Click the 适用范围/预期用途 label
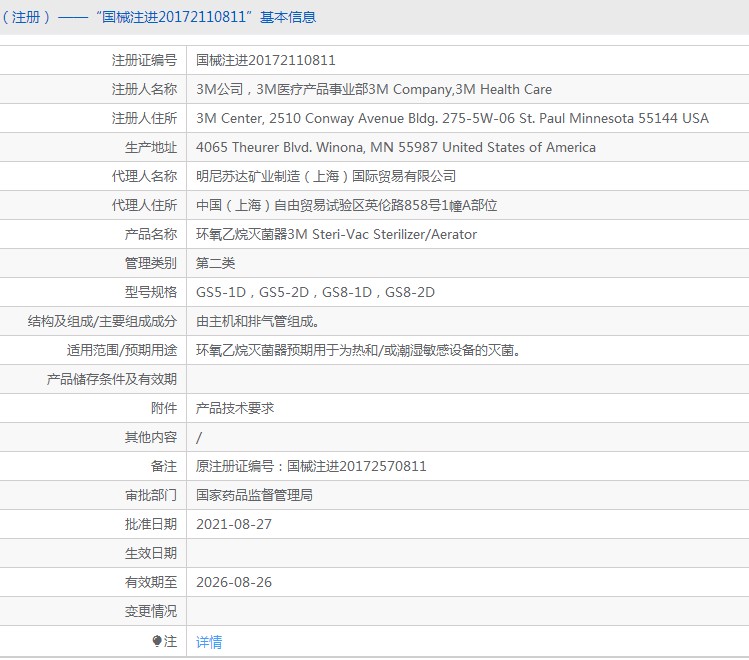The height and width of the screenshot is (660, 749). click(x=122, y=351)
